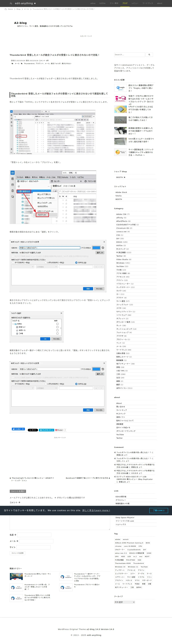This screenshot has width=172, height=644.
Task: Open the 寝ござ repair article thumbnail
Action: [x=120, y=120]
